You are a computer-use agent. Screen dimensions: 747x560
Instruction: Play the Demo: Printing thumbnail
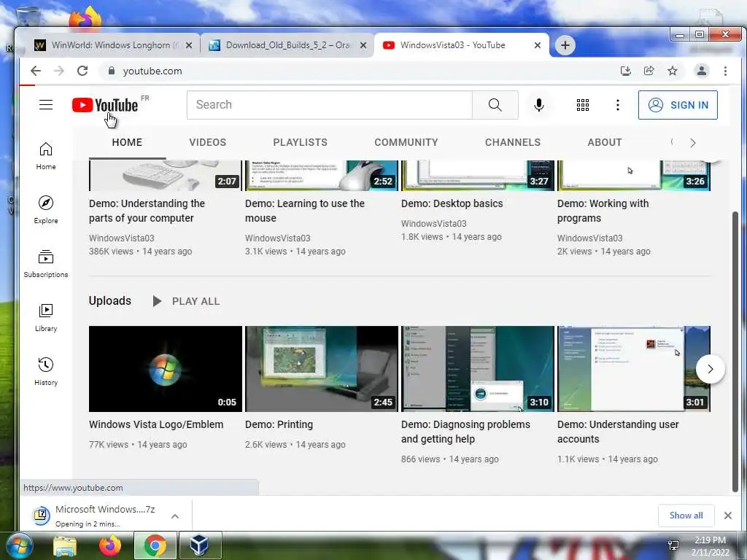coord(322,368)
